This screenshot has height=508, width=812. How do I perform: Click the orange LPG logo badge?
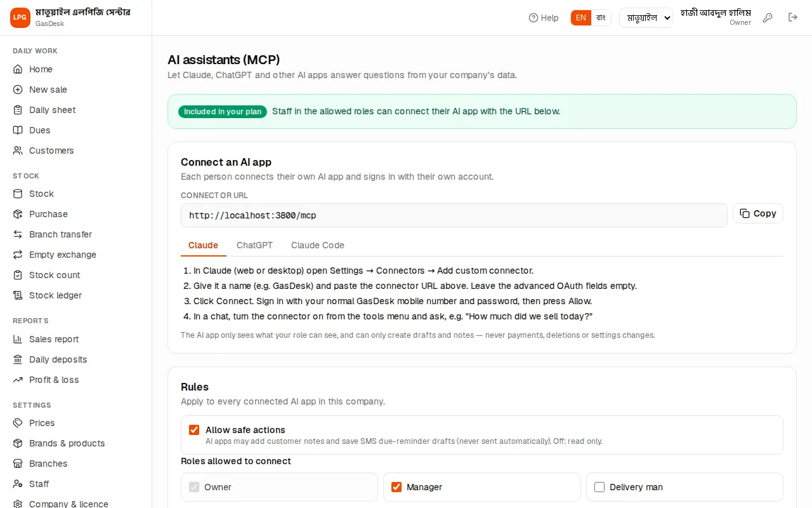[x=20, y=18]
